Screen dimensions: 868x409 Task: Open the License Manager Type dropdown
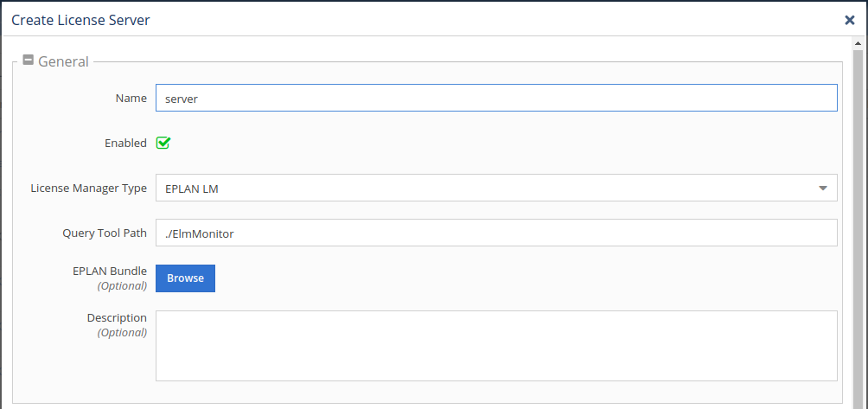pos(821,188)
